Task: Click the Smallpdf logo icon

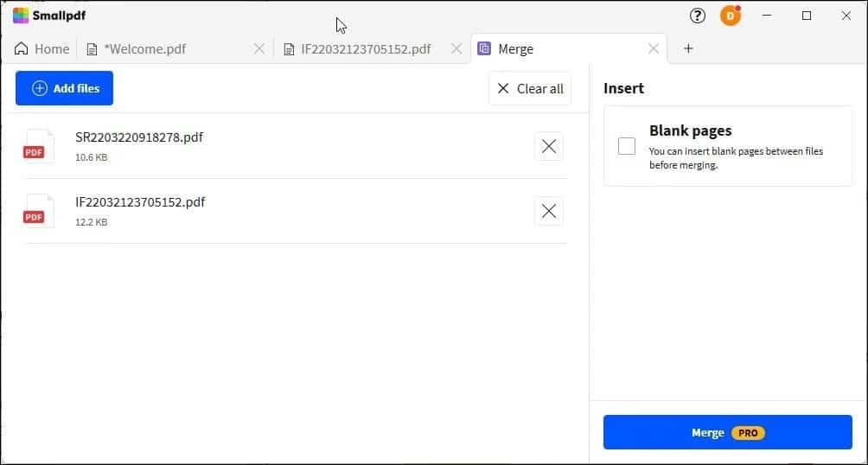Action: pos(21,15)
